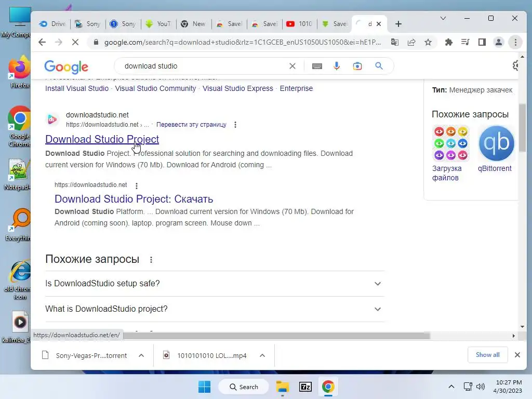Viewport: 532px width, 399px height.
Task: Select the Google Chrome desktop shortcut
Action: (x=19, y=127)
